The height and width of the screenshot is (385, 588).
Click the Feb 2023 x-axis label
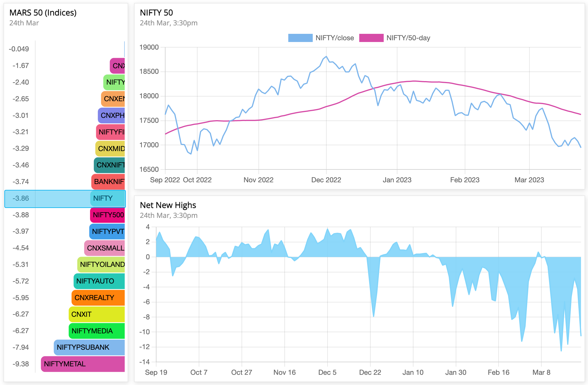tap(465, 180)
